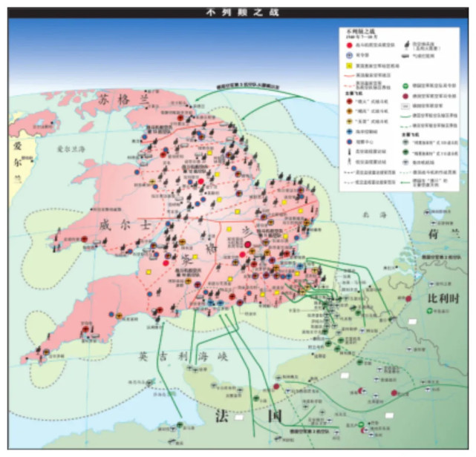476x457 pixels.
Task: Click the green circle with white bar legend symbol
Action: coord(405,86)
